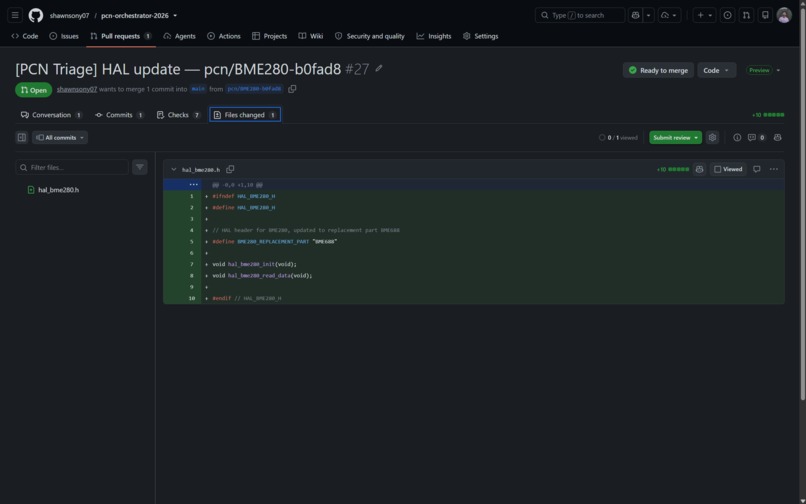Viewport: 806px width, 504px height.
Task: Select the Files changed tab
Action: click(x=245, y=115)
